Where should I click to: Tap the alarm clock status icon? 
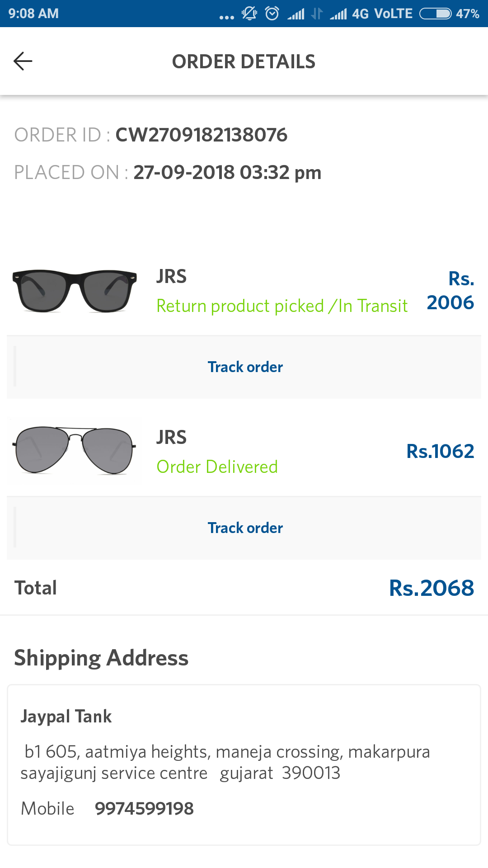[x=272, y=14]
